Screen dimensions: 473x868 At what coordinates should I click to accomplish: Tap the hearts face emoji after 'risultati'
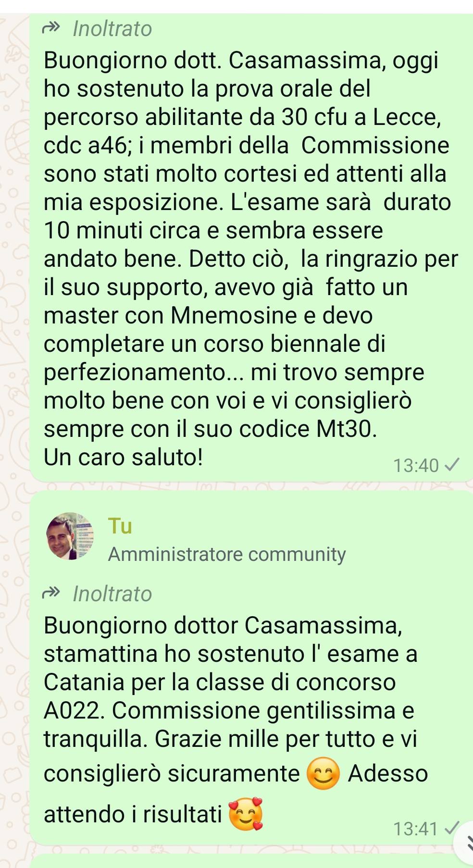click(x=246, y=814)
